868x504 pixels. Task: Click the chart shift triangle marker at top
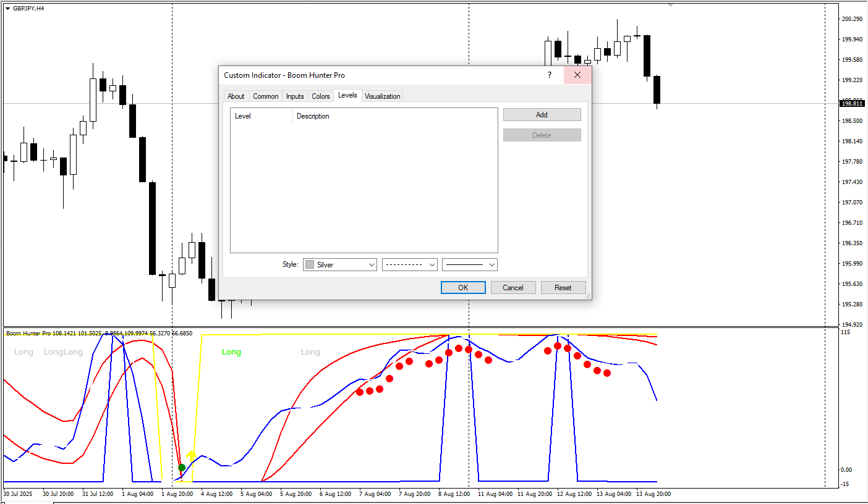670,5
